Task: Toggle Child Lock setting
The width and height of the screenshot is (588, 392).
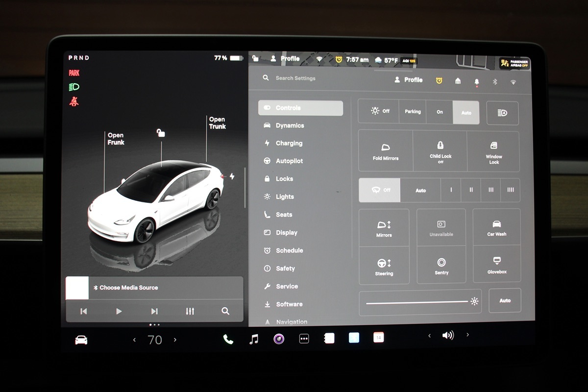Action: (x=440, y=151)
